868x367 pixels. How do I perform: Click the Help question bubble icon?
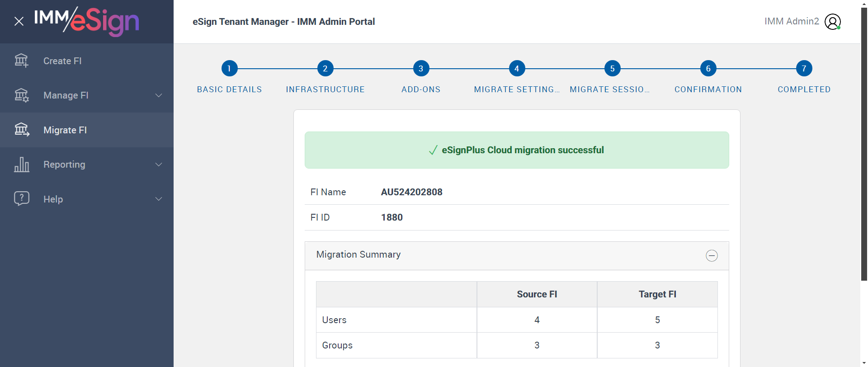[21, 198]
